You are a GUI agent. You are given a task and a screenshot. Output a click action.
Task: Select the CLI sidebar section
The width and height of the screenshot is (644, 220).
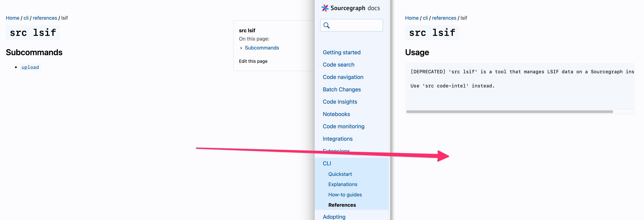pyautogui.click(x=327, y=163)
